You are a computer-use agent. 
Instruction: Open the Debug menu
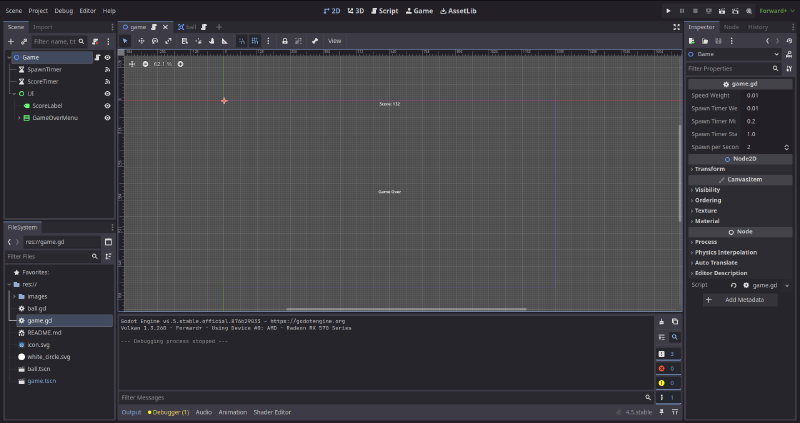pos(63,10)
